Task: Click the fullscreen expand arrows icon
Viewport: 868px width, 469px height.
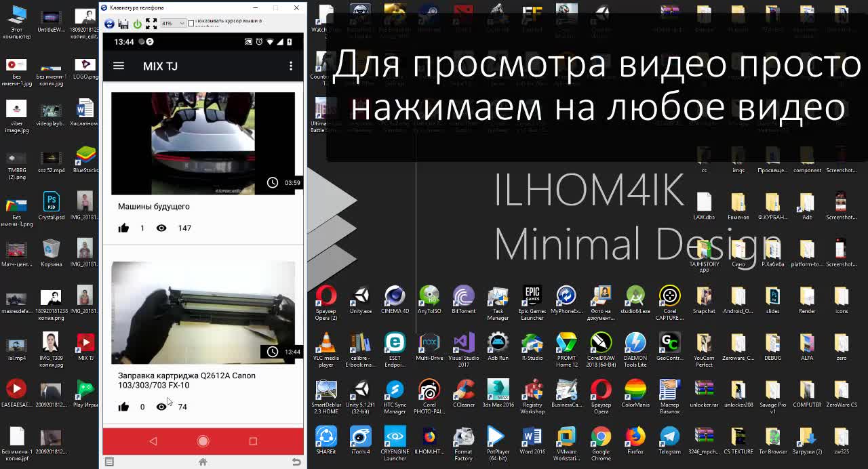Action: tap(151, 24)
